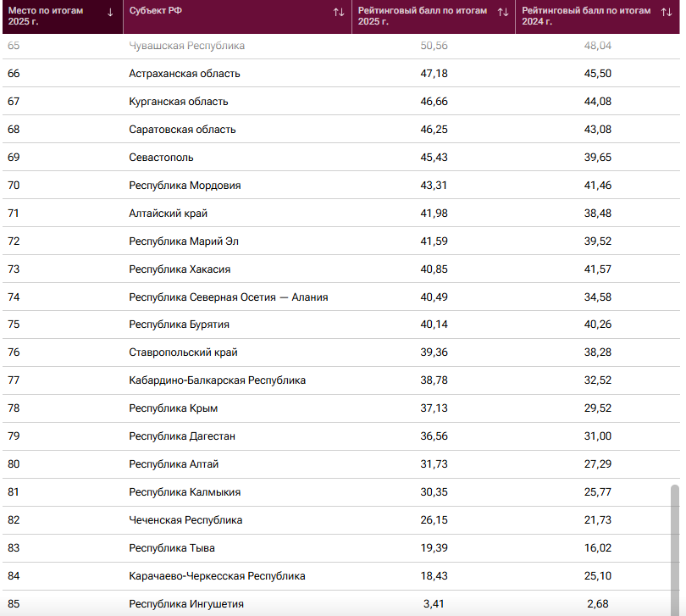The image size is (686, 616).
Task: Click Республика Дагестан region name
Action: tap(182, 437)
